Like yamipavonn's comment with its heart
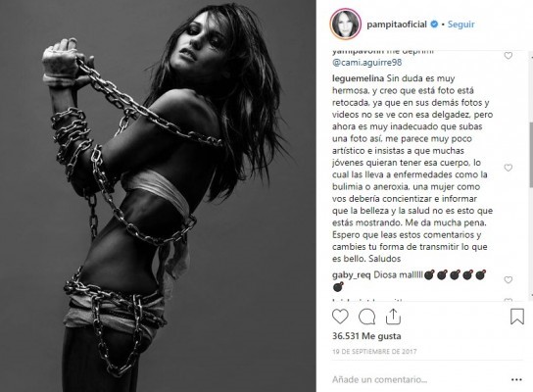533x392 pixels. coord(508,56)
